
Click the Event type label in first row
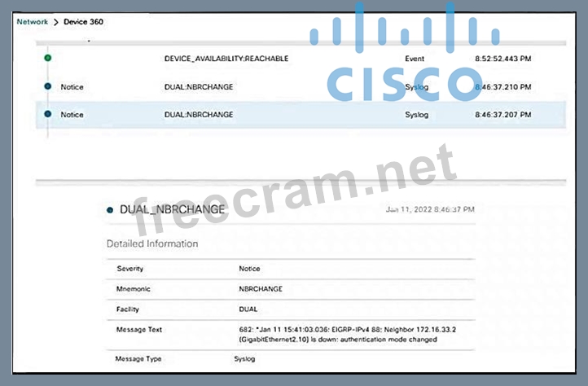point(415,59)
